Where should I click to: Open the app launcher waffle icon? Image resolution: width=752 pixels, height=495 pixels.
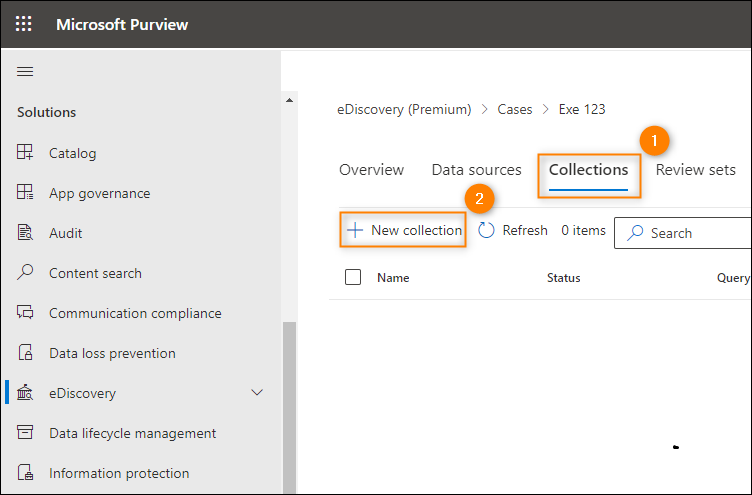click(x=24, y=24)
